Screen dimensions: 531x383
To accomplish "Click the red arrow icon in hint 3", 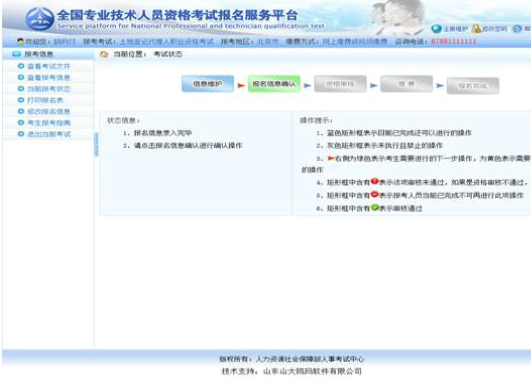I will tap(331, 158).
